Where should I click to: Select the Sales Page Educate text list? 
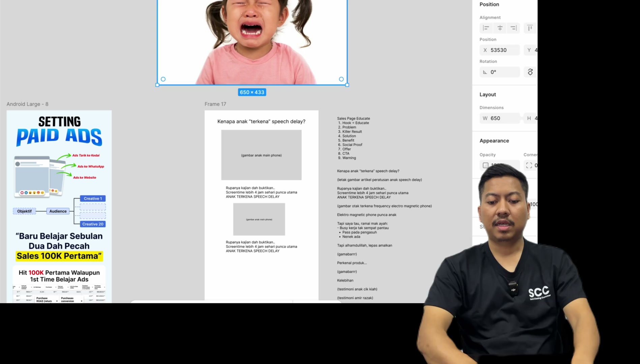pyautogui.click(x=353, y=138)
